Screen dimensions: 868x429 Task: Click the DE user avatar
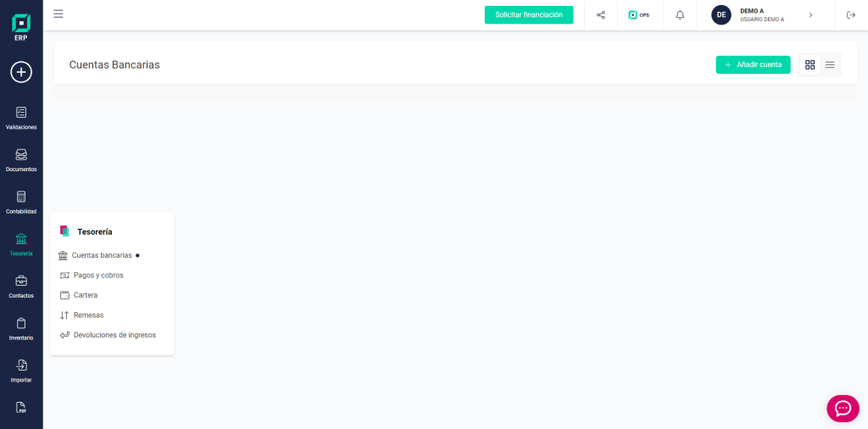pos(721,15)
